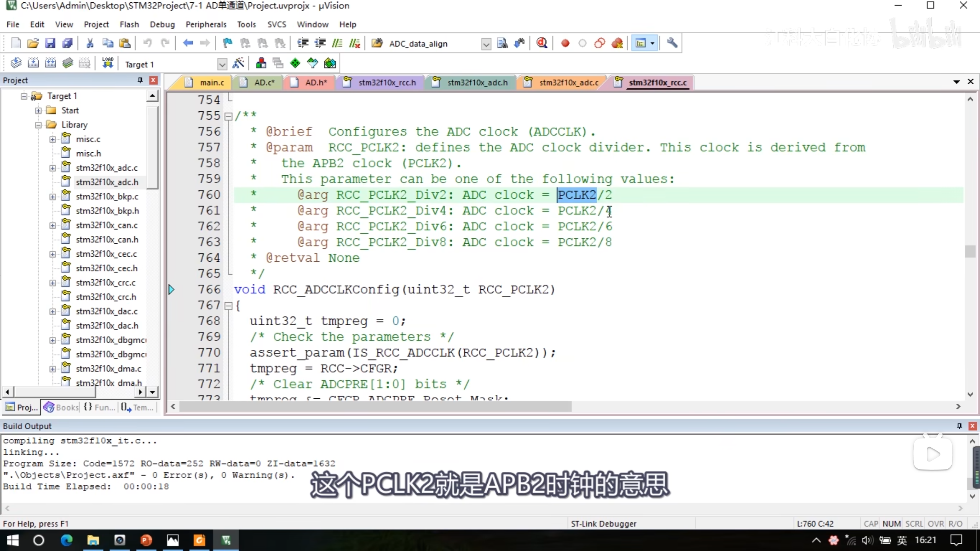Indent selected lines icon
Viewport: 980px width, 551px height.
click(x=303, y=43)
